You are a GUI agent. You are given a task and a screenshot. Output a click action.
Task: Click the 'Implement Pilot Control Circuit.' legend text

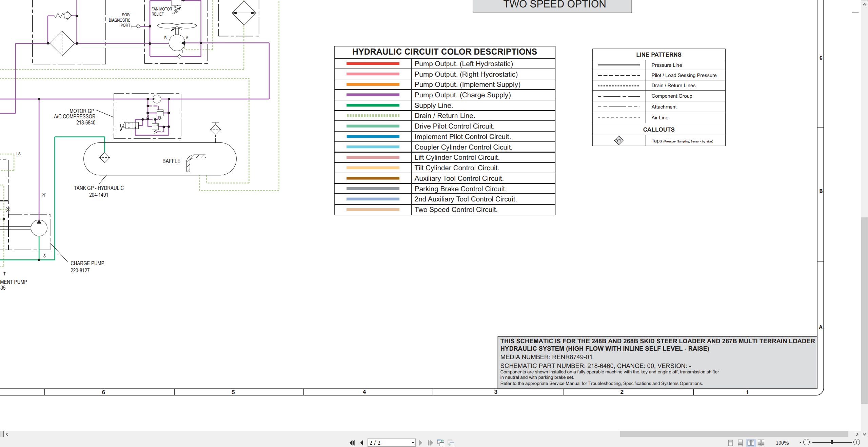click(x=462, y=137)
